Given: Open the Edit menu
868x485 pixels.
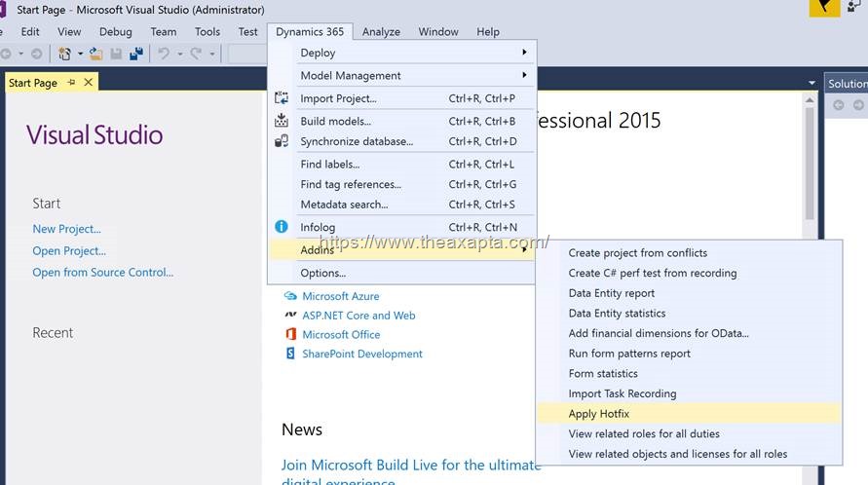Looking at the screenshot, I should (x=30, y=31).
